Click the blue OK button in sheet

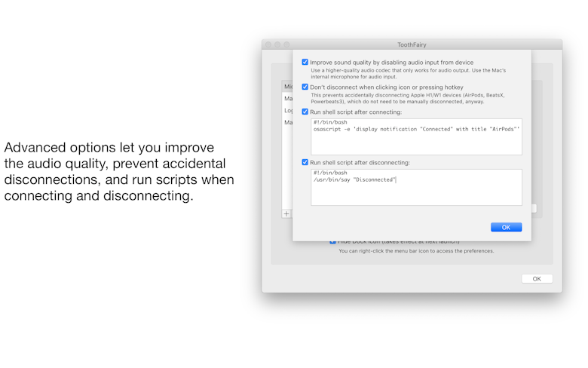506,227
